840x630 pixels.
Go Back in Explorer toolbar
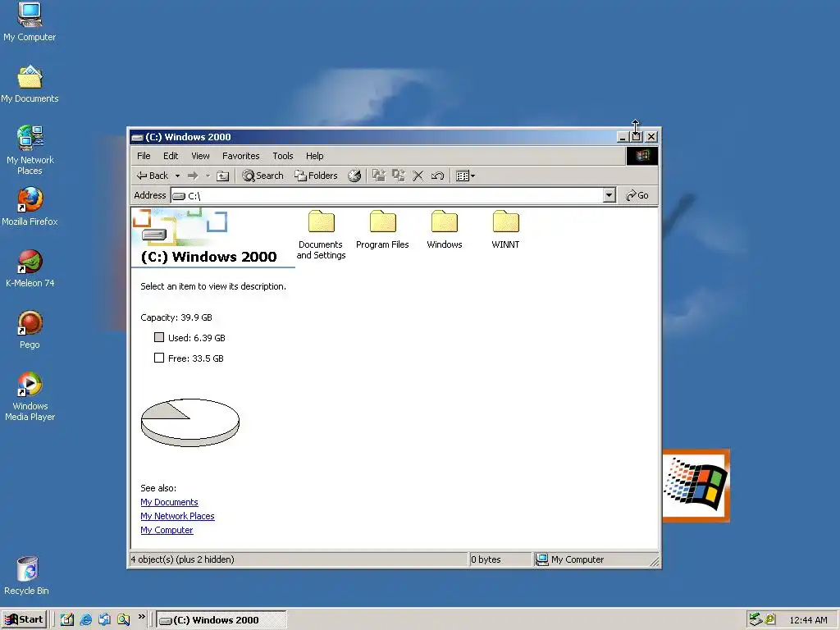tap(152, 176)
